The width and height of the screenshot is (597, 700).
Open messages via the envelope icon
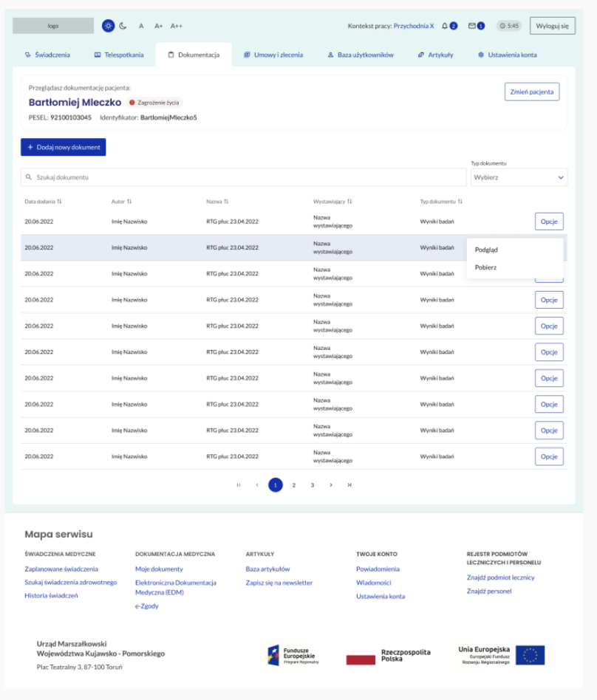471,24
